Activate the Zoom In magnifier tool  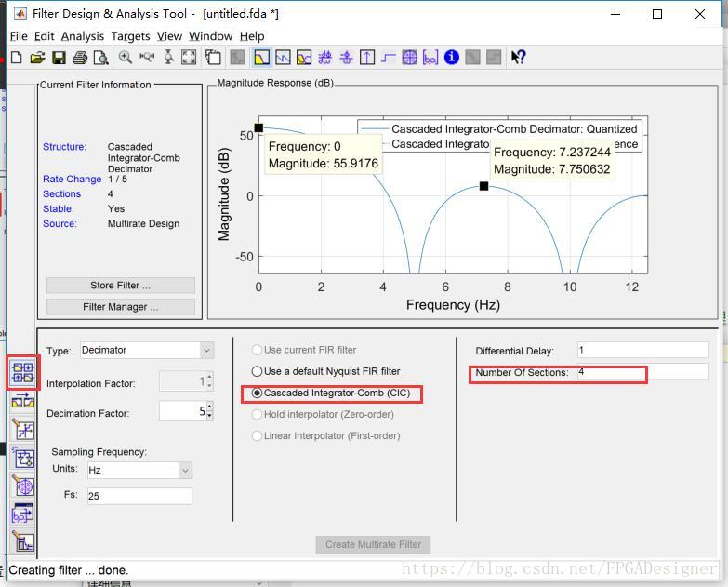pyautogui.click(x=125, y=57)
